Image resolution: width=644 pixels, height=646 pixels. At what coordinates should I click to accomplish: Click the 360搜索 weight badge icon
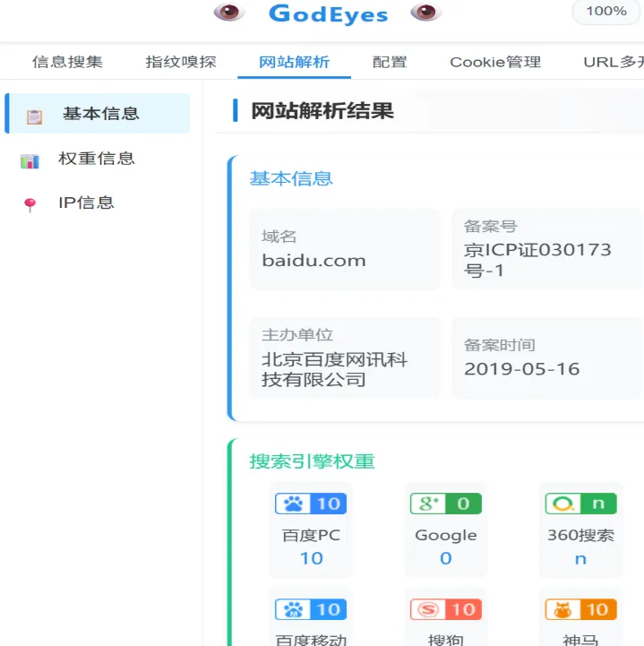pos(581,504)
